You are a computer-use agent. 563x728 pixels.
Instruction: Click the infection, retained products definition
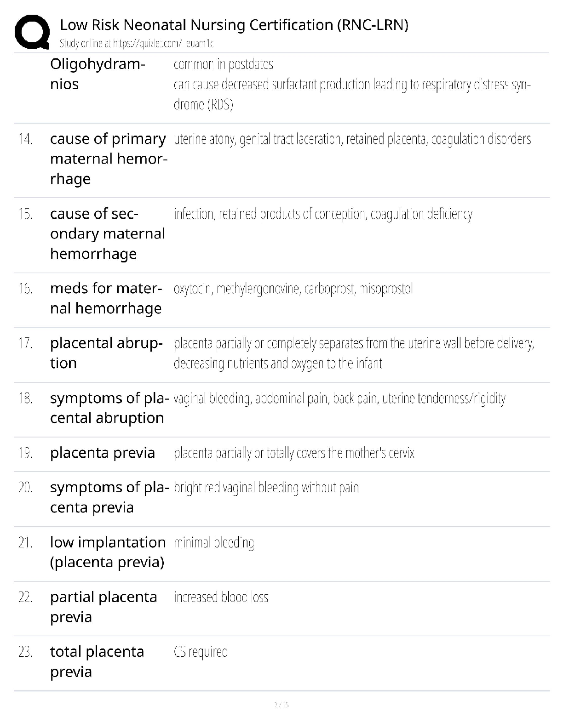pos(323,214)
